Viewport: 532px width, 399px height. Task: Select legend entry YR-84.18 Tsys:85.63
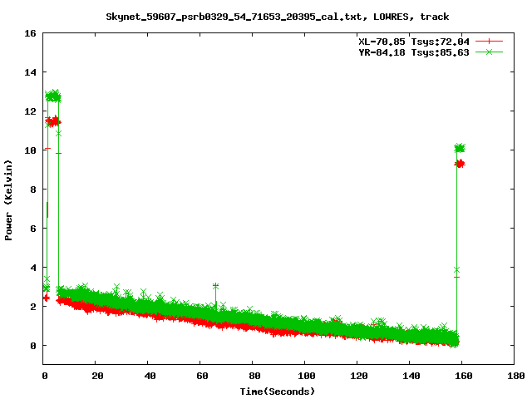(414, 52)
